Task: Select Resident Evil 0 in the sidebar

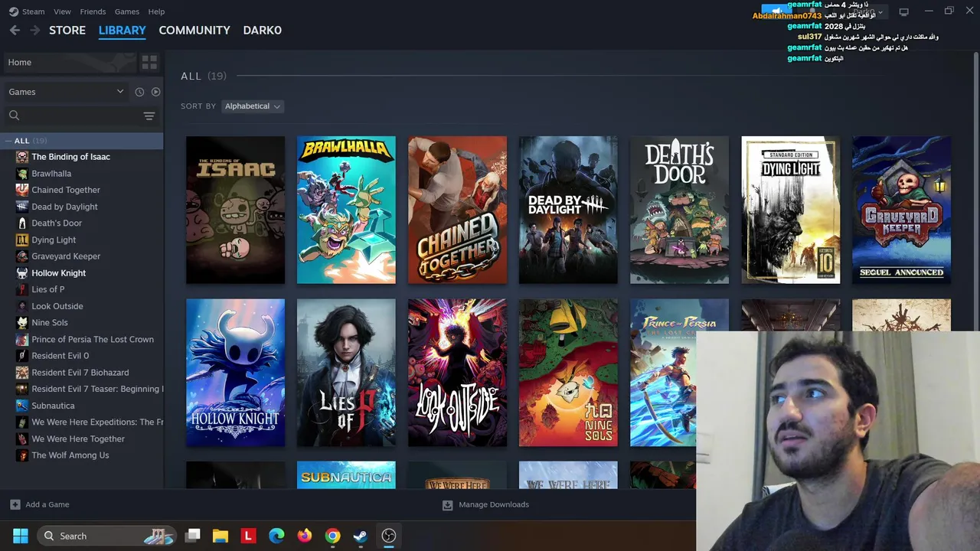Action: pyautogui.click(x=60, y=356)
